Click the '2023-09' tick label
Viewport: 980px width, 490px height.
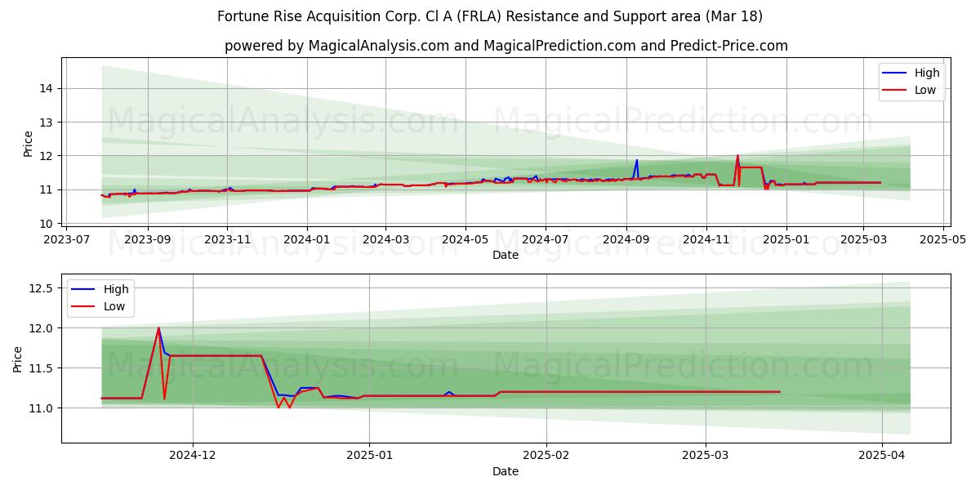click(148, 240)
